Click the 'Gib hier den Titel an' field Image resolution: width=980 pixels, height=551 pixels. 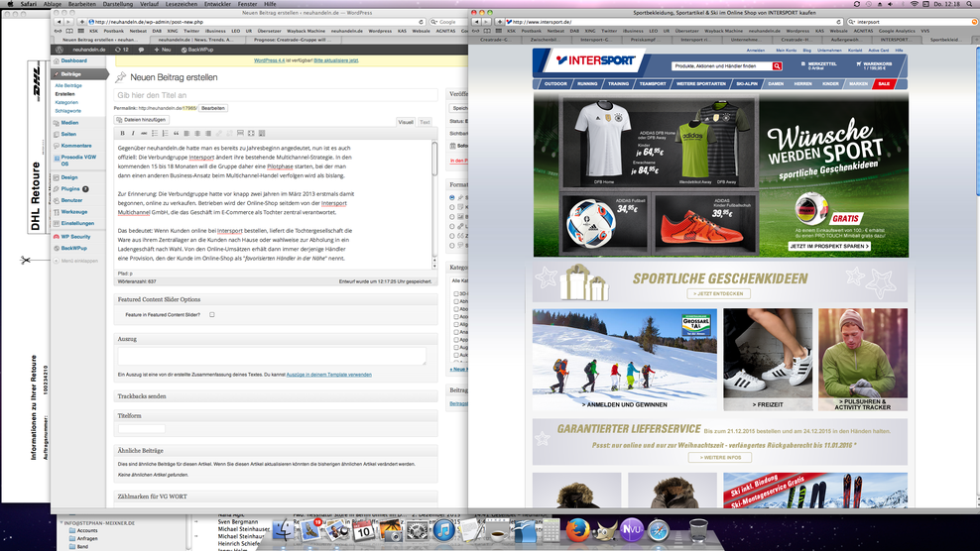click(276, 95)
